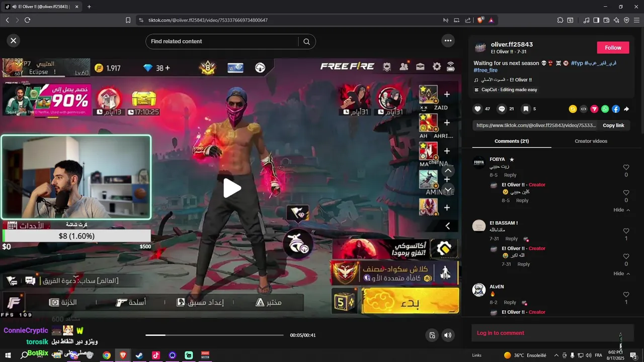The width and height of the screenshot is (644, 362).
Task: Like FOBYA's comment
Action: (x=626, y=167)
